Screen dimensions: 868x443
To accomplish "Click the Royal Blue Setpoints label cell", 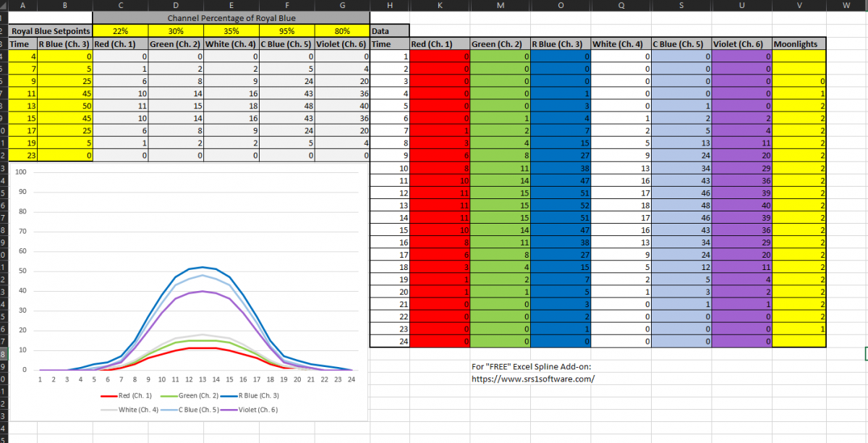I will pyautogui.click(x=51, y=31).
